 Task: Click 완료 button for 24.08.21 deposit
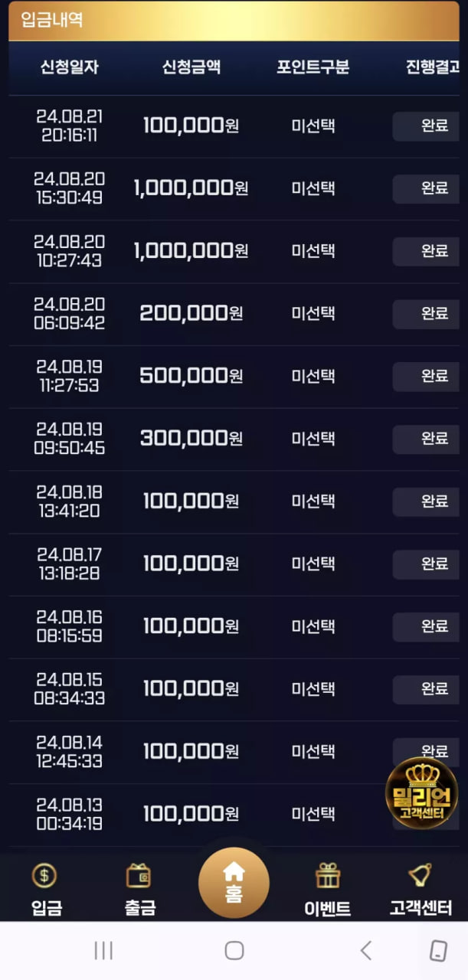click(x=426, y=126)
